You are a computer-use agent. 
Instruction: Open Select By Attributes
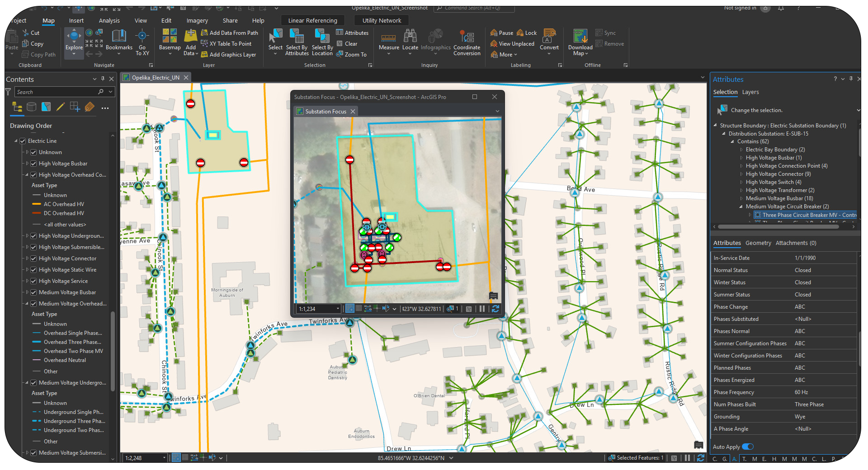297,42
